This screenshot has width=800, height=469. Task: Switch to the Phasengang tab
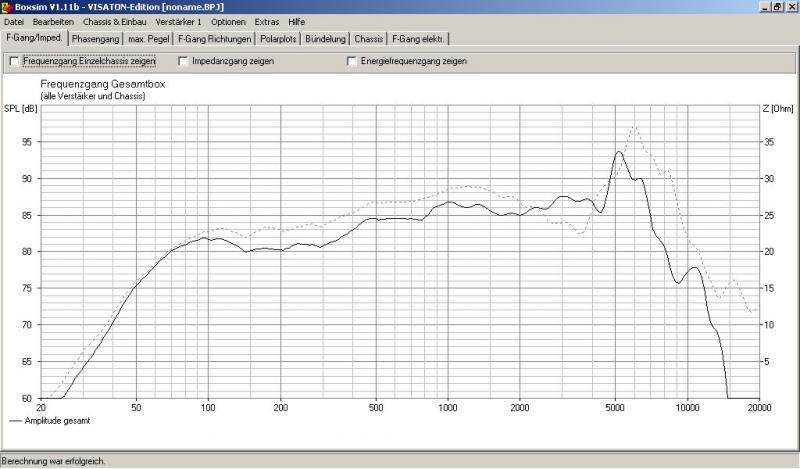pos(97,39)
